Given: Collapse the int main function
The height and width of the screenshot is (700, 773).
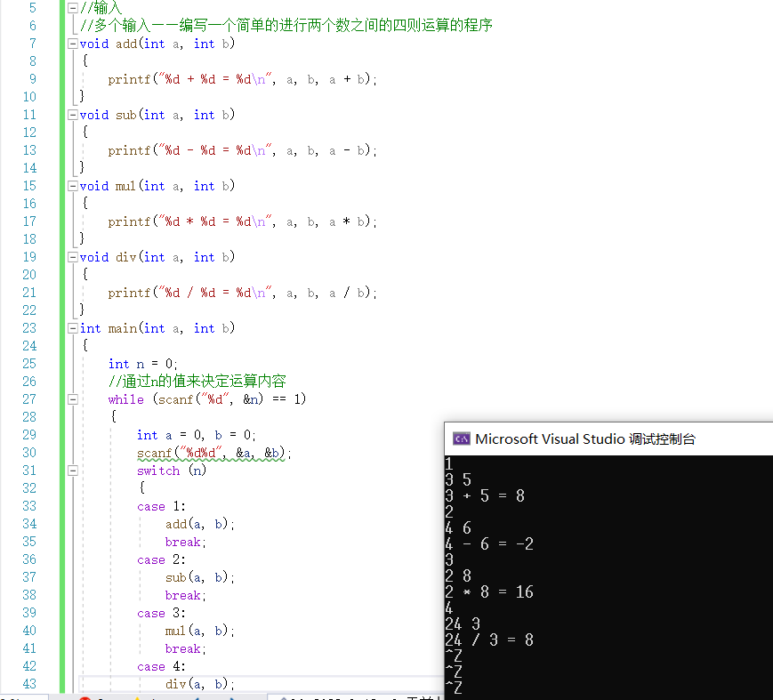Looking at the screenshot, I should tap(72, 328).
